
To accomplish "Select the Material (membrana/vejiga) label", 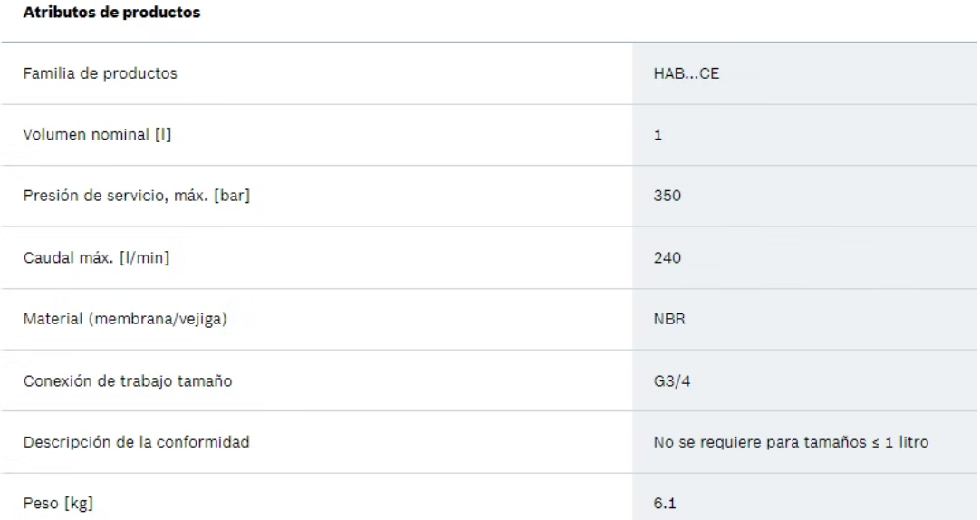I will [x=125, y=319].
